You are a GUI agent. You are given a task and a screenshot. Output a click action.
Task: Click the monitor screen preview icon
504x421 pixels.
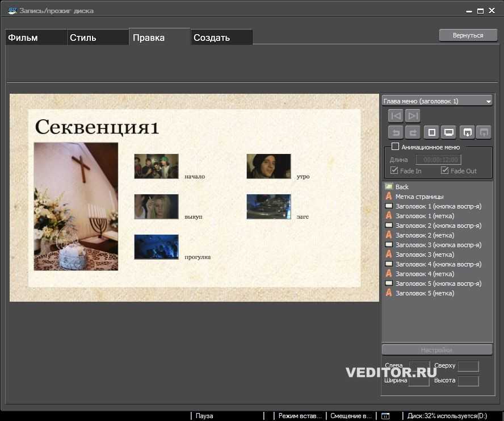449,132
